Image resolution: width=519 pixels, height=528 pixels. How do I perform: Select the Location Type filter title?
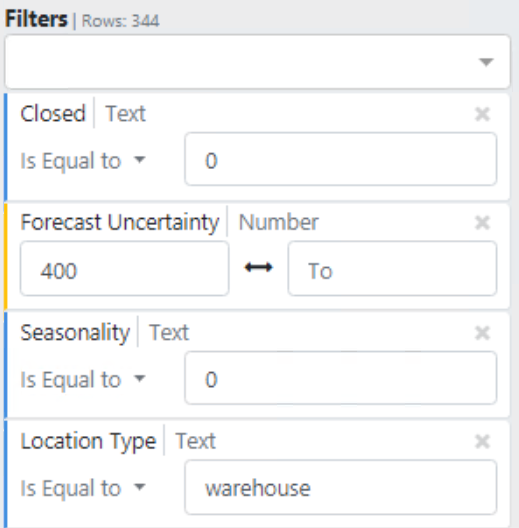coord(88,441)
